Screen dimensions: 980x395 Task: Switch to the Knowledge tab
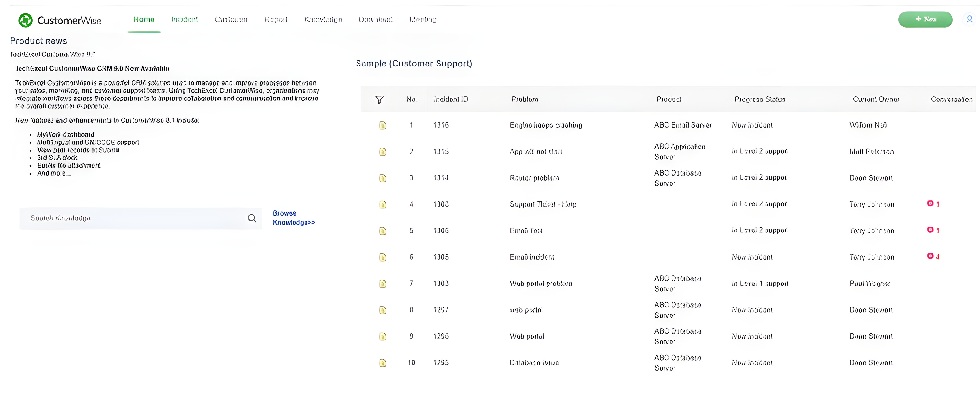[323, 19]
